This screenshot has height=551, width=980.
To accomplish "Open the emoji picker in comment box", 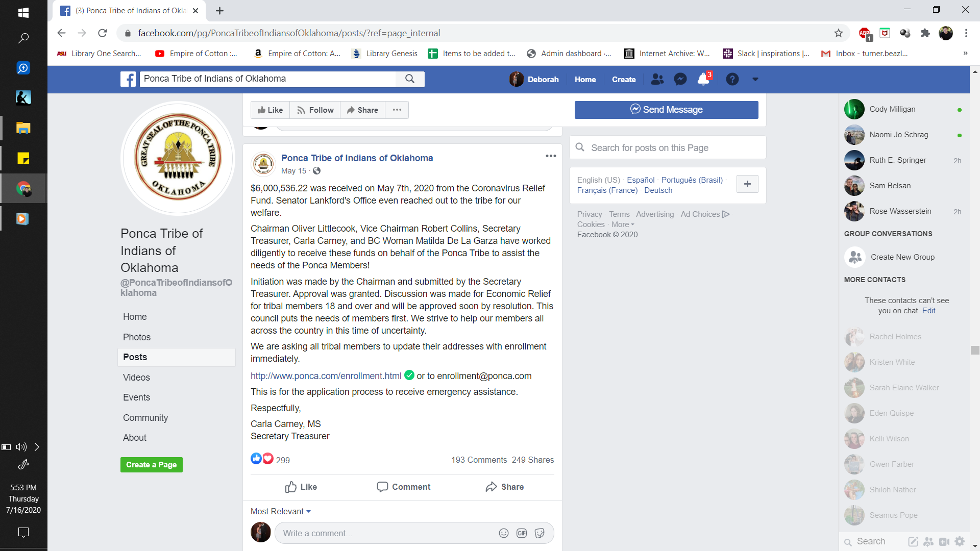I will pos(504,533).
